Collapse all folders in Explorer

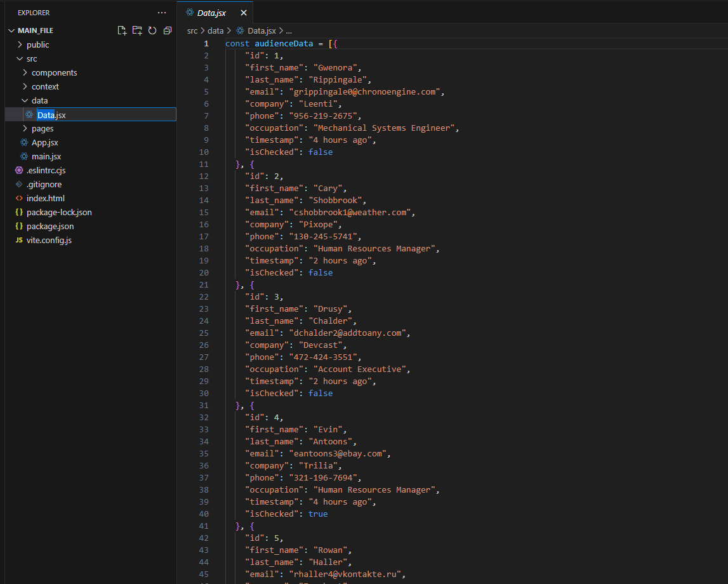pos(168,30)
